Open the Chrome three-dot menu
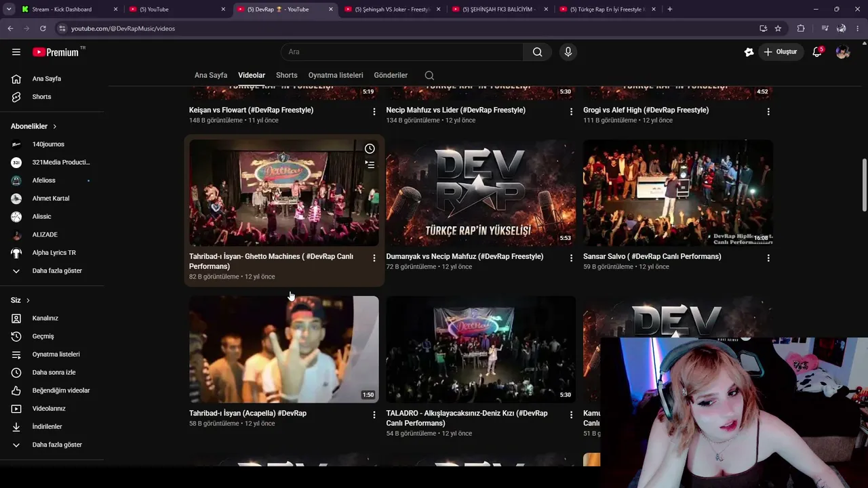868x488 pixels. (858, 28)
